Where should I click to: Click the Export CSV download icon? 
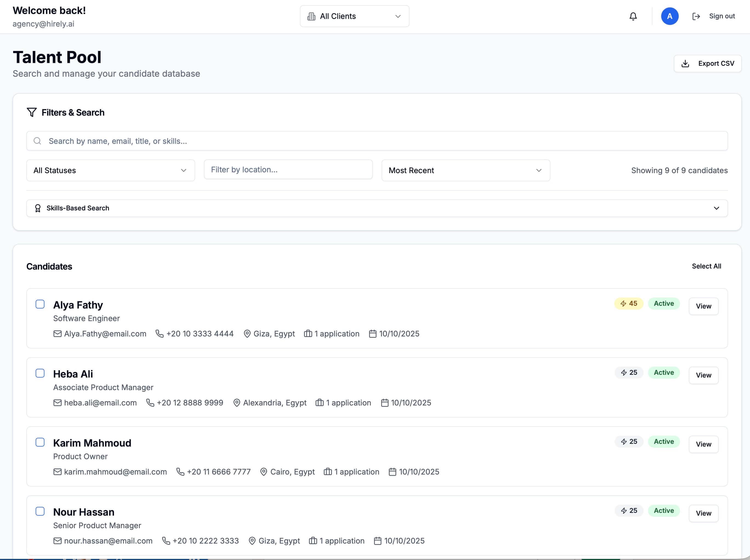(685, 64)
